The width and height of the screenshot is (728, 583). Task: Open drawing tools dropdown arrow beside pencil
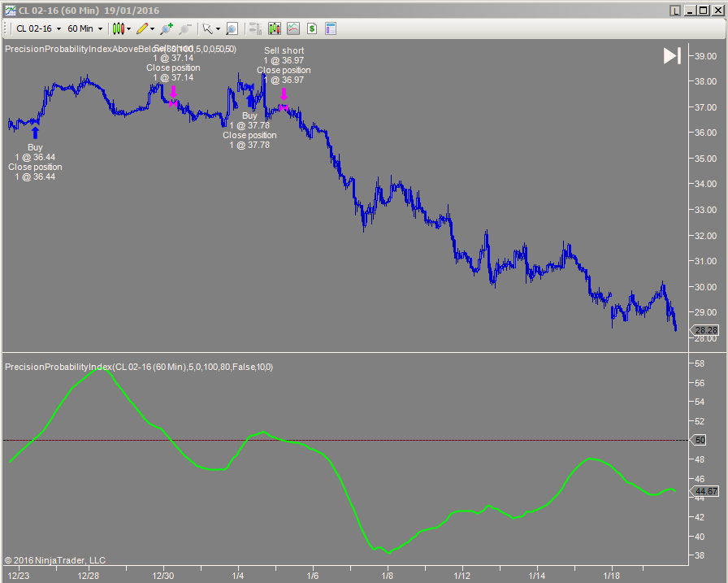coord(153,28)
